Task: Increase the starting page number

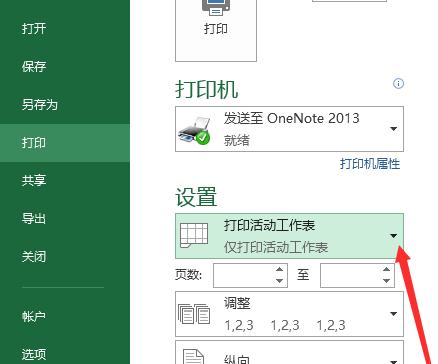Action: pyautogui.click(x=280, y=269)
